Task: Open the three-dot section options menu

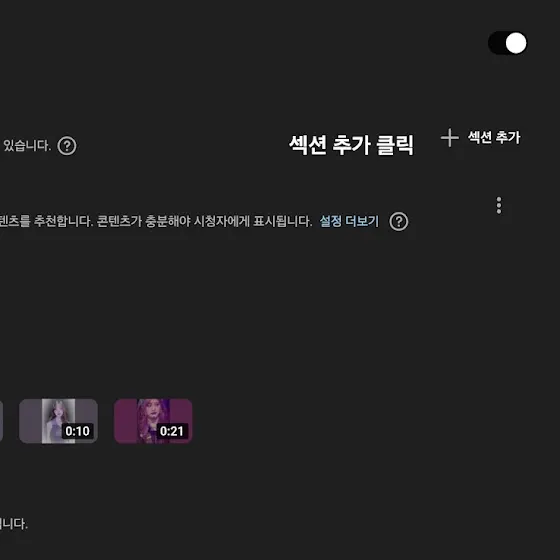Action: [x=499, y=205]
